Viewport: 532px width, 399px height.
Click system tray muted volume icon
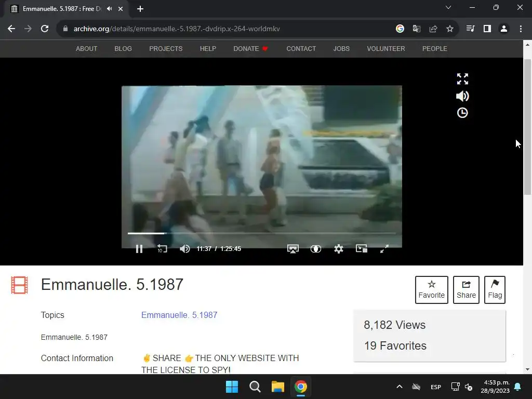coord(469,387)
